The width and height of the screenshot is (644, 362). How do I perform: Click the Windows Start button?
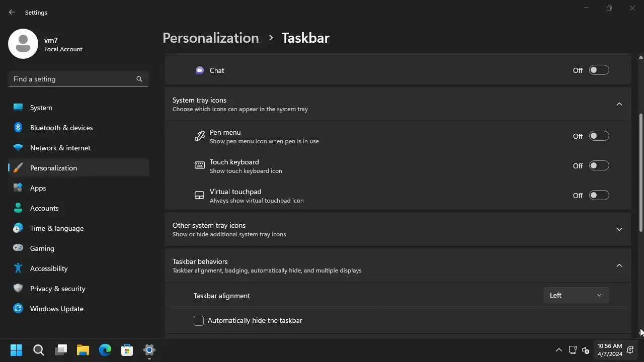point(16,350)
